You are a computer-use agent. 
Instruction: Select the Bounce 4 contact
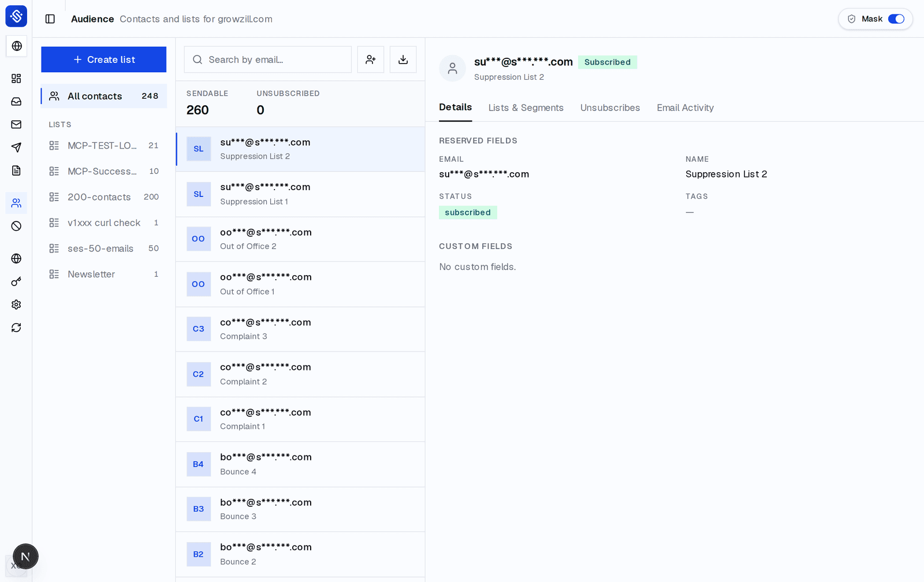300,464
